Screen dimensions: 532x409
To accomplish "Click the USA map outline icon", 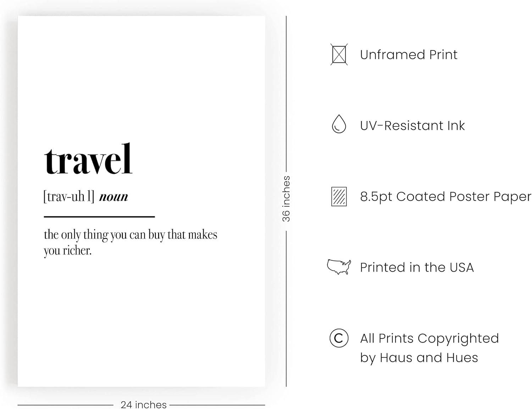I will tap(339, 267).
